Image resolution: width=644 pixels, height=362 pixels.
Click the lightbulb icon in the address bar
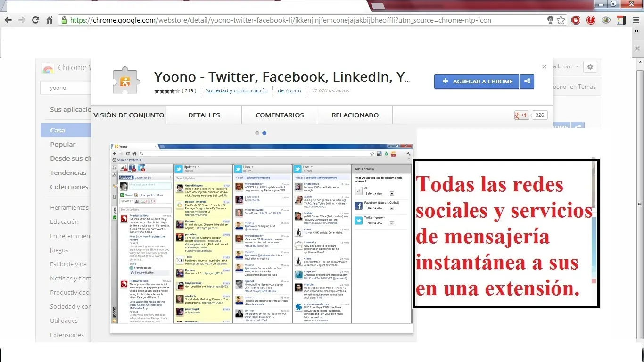(550, 20)
